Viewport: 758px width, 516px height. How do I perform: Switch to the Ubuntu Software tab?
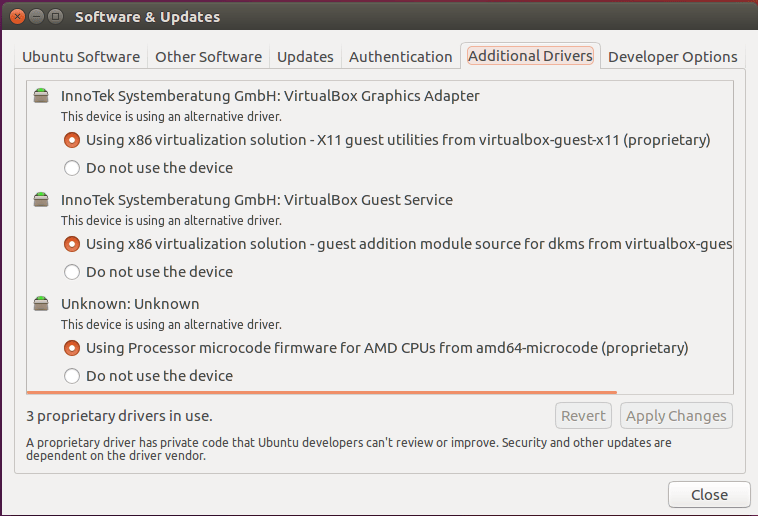coord(81,57)
